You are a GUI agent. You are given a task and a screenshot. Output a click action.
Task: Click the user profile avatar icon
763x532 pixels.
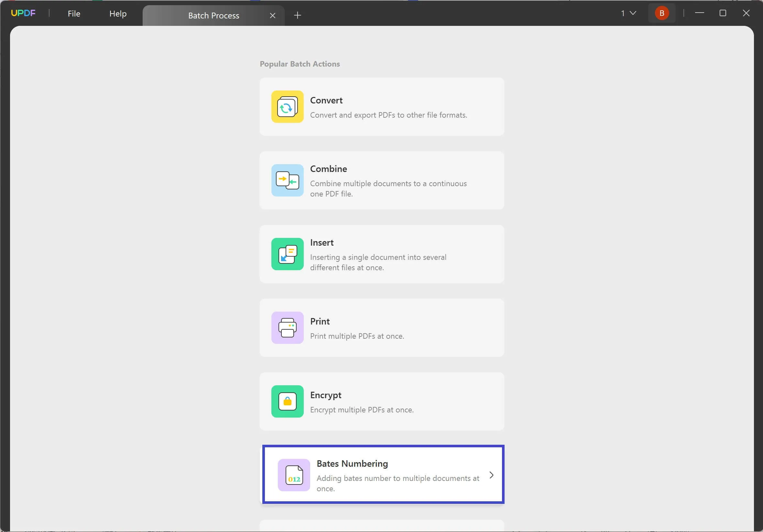[x=661, y=13]
